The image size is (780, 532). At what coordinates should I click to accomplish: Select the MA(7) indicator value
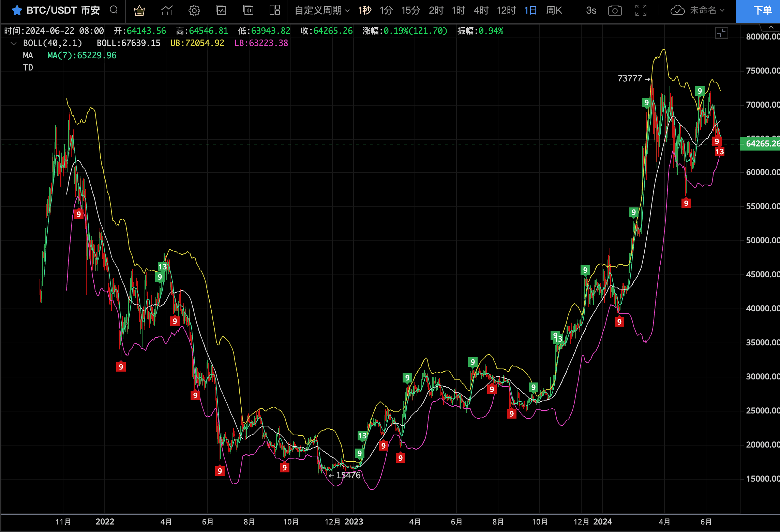tap(82, 55)
